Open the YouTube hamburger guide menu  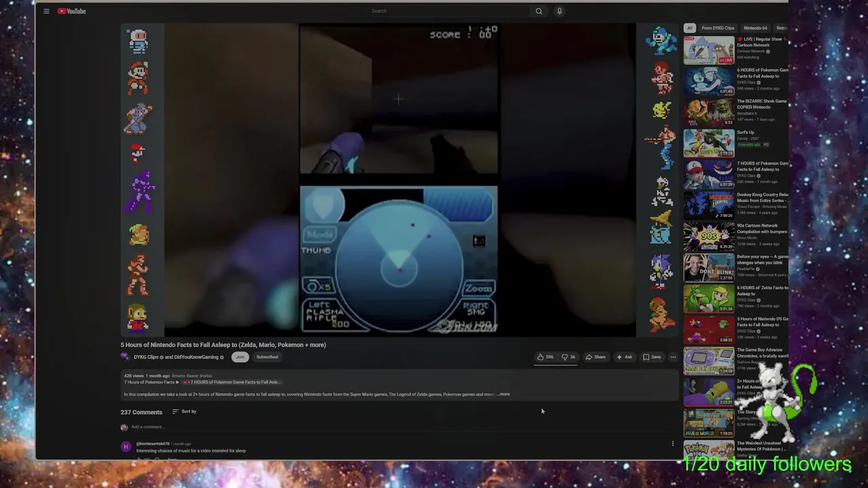pyautogui.click(x=46, y=11)
